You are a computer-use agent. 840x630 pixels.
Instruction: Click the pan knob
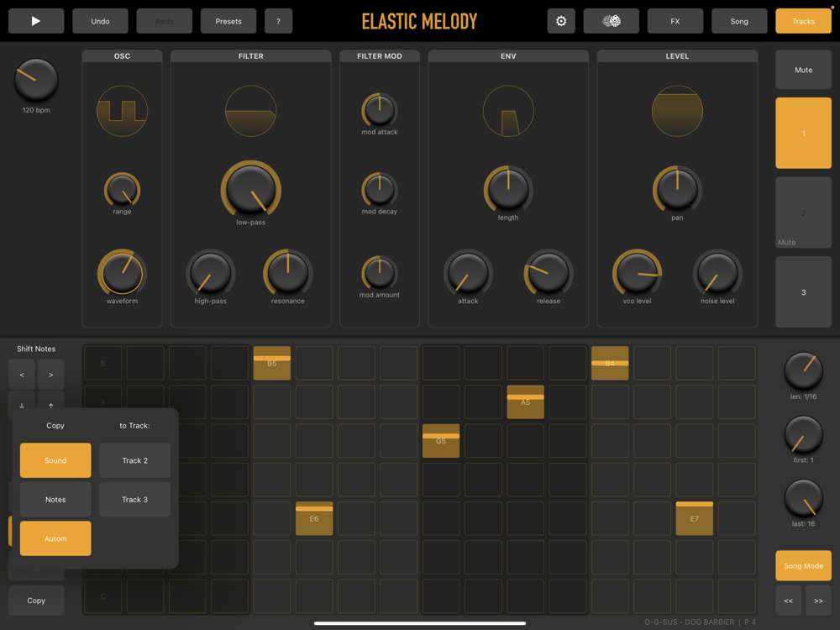click(x=677, y=190)
